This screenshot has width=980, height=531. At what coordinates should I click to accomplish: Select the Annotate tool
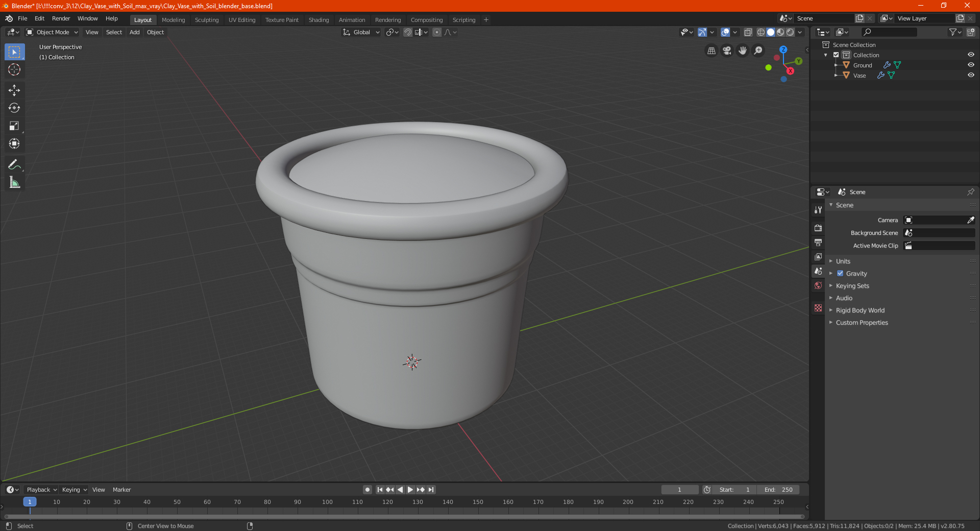[x=14, y=164]
